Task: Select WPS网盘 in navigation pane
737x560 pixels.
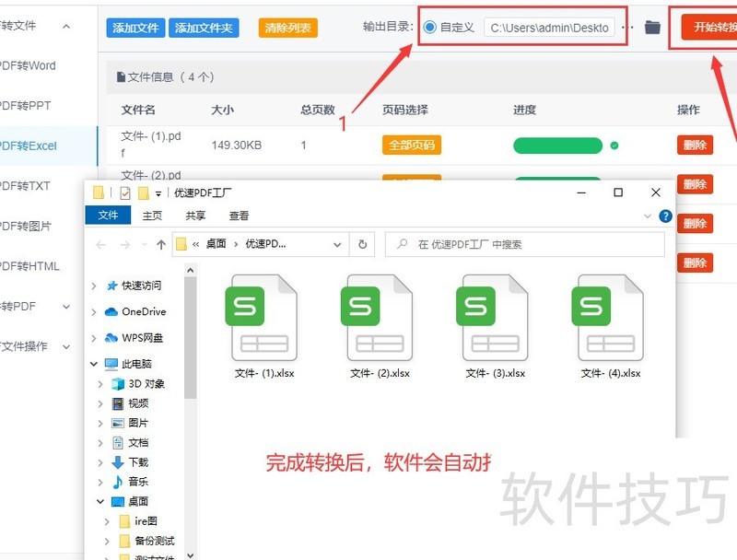Action: tap(142, 338)
